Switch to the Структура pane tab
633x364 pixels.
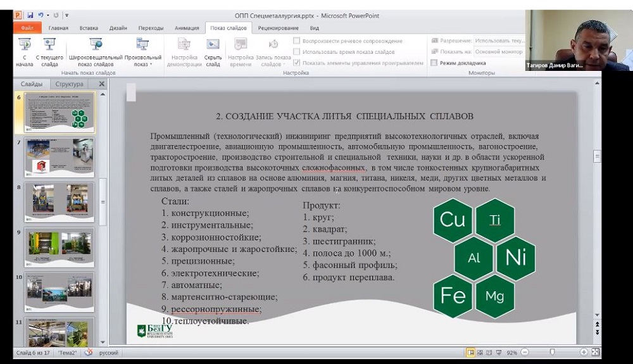coord(69,84)
